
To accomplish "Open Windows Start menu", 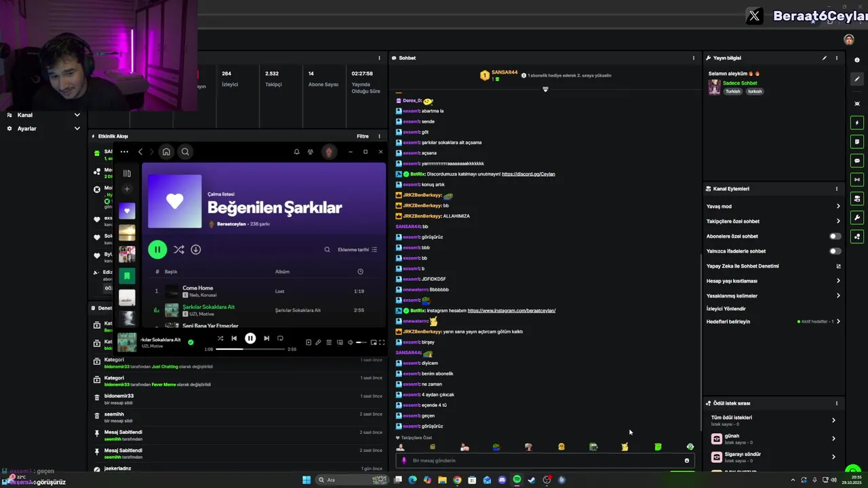I will click(307, 480).
